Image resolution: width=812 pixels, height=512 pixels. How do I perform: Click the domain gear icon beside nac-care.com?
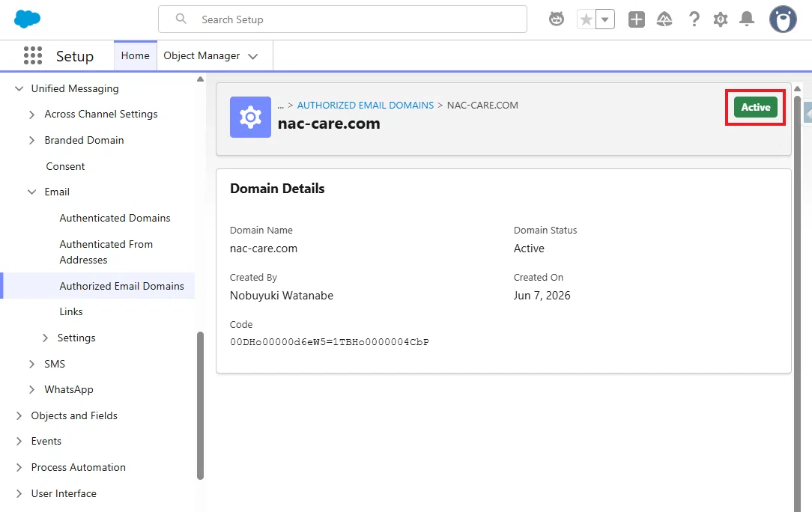click(x=250, y=117)
